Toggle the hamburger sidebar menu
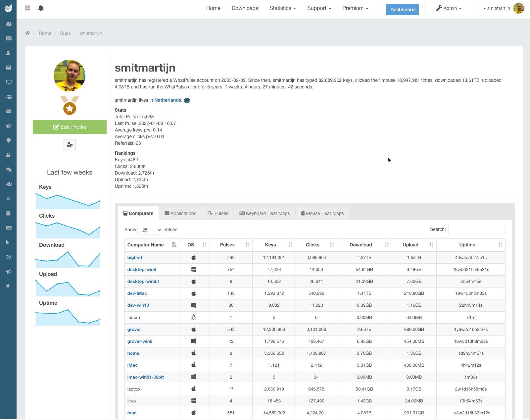Screen dimensions: 530x420 point(27,8)
